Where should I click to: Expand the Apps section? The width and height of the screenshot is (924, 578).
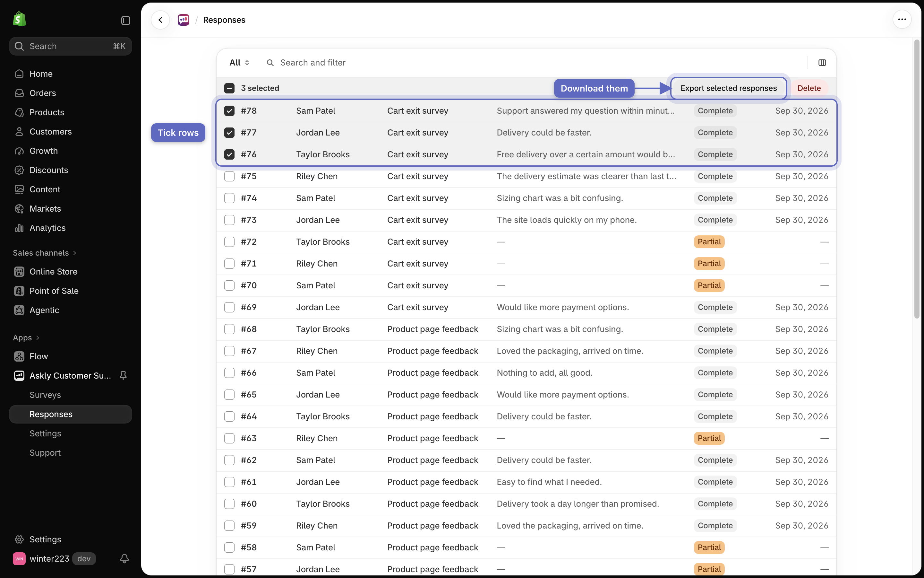coord(26,338)
